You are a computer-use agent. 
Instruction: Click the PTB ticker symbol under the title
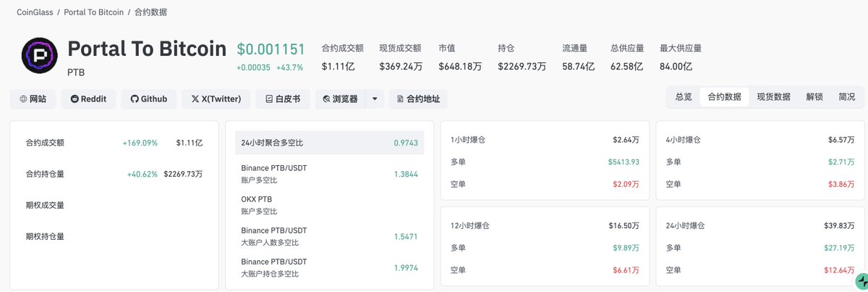(x=76, y=73)
